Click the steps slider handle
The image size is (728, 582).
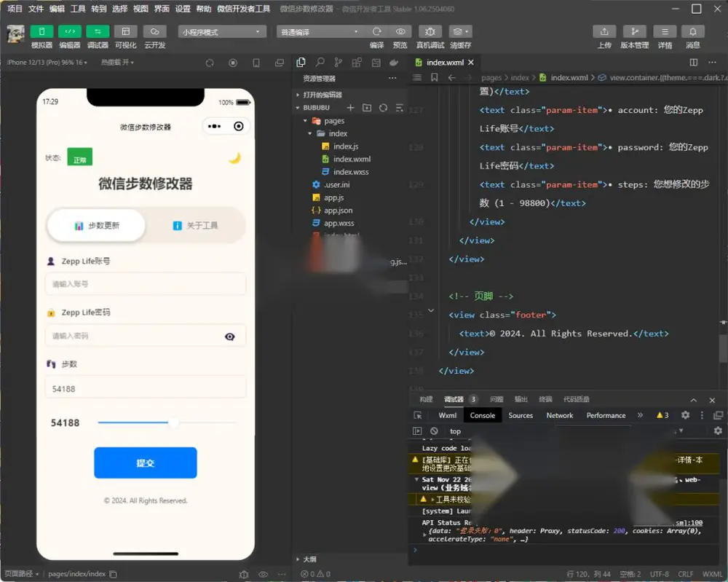[x=173, y=422]
